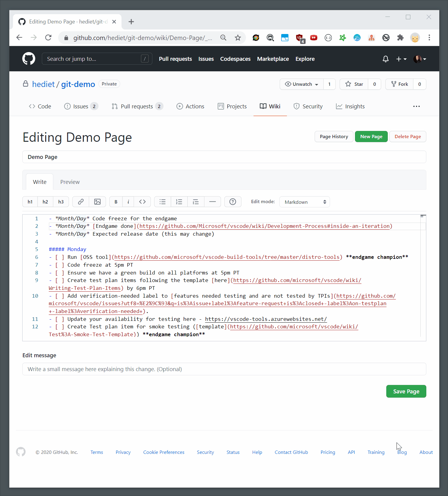Open Explore in the header
The width and height of the screenshot is (448, 496).
(x=305, y=59)
